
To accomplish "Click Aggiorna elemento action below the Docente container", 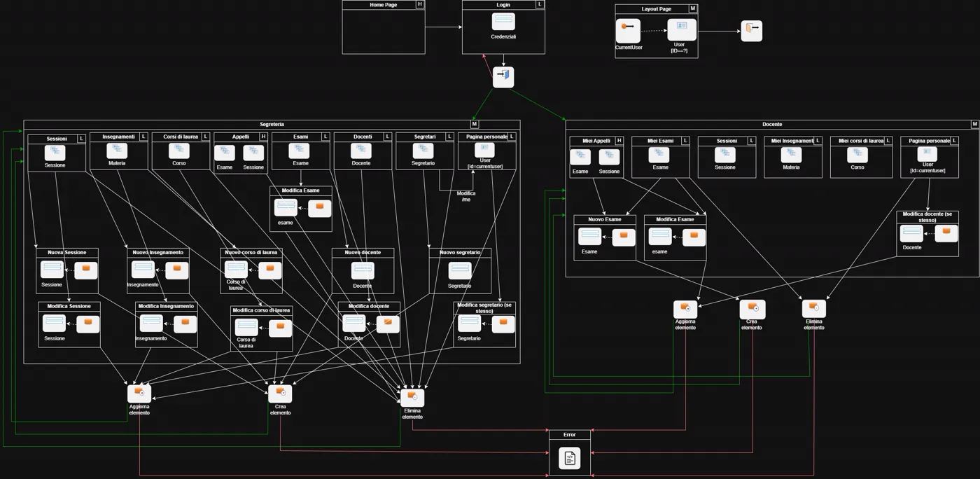I will click(685, 309).
